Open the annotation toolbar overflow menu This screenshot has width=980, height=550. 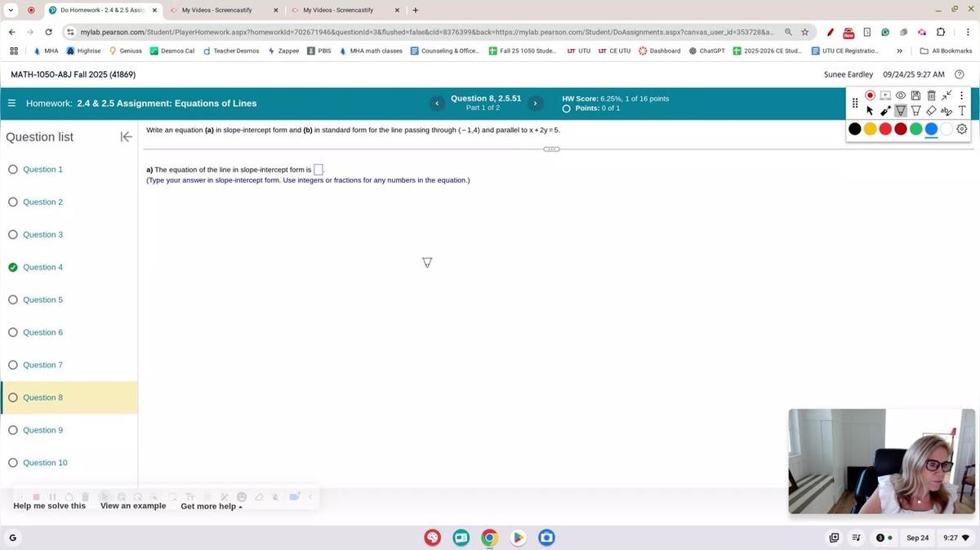click(961, 95)
